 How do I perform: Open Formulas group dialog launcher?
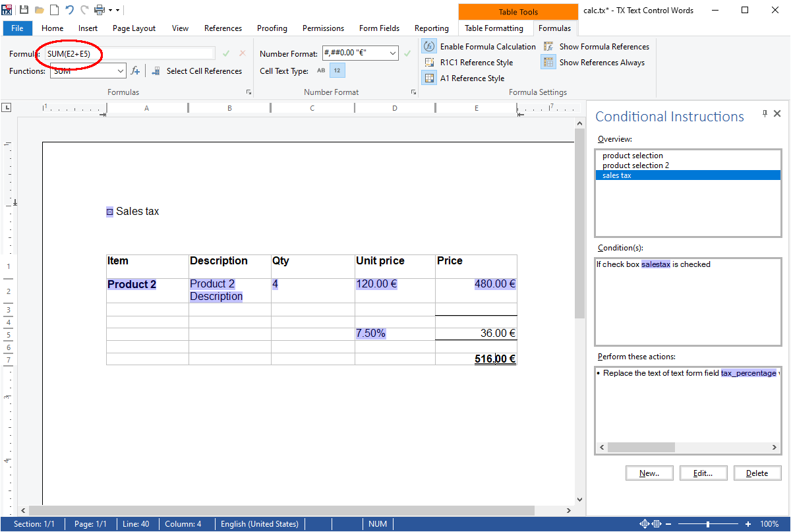click(x=249, y=92)
